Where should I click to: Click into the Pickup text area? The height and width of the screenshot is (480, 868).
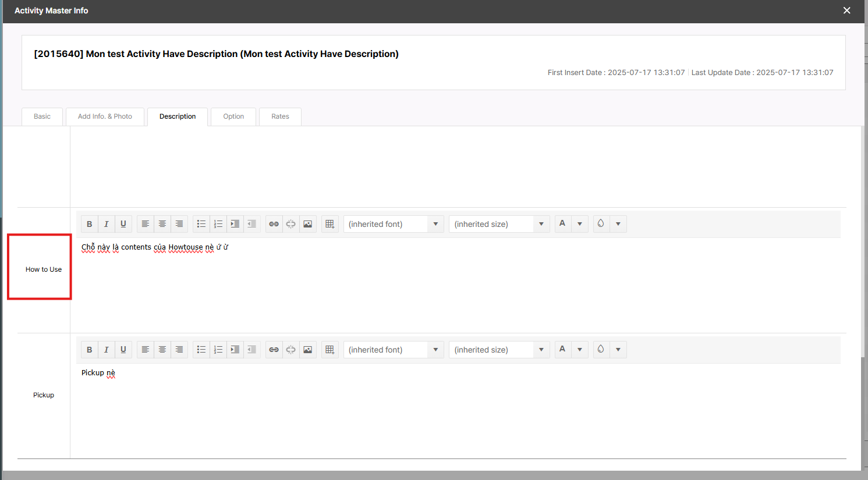(x=458, y=410)
